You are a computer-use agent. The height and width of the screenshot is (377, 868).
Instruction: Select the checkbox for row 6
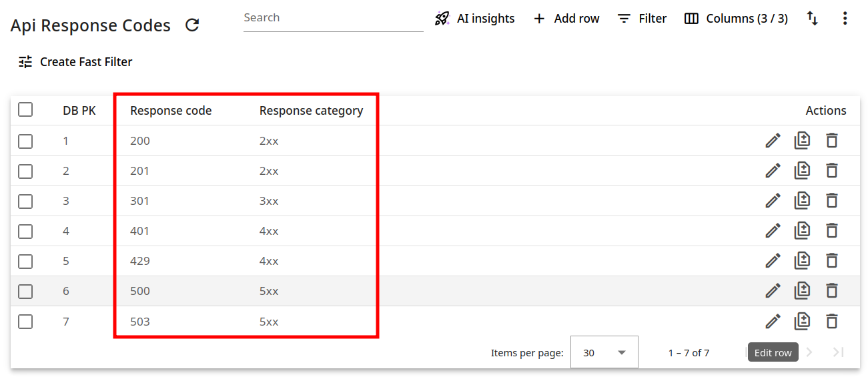(x=25, y=292)
